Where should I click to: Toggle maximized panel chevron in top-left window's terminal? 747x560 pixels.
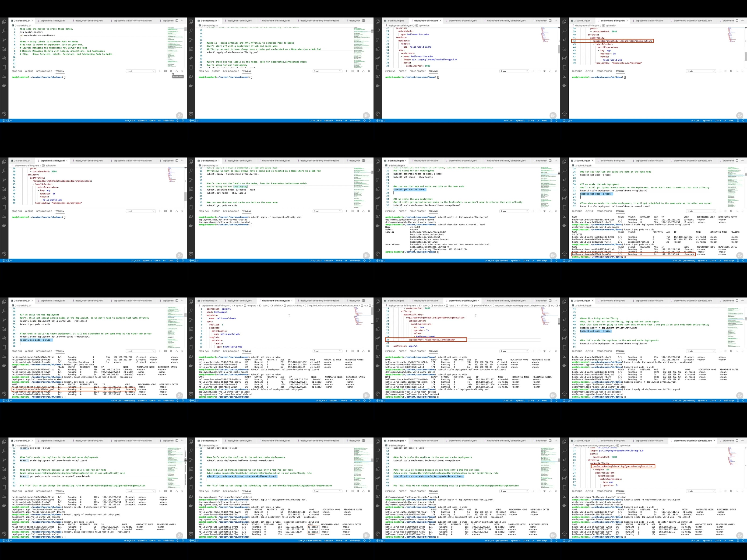177,71
